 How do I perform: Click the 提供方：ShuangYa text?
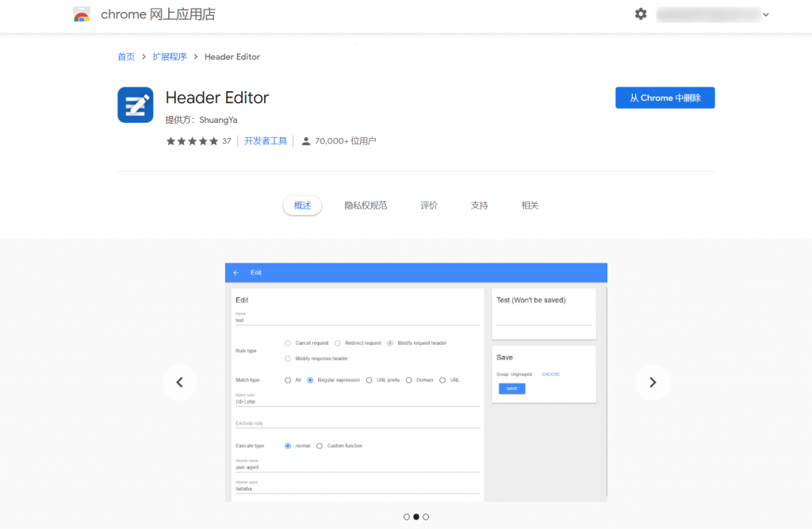201,121
